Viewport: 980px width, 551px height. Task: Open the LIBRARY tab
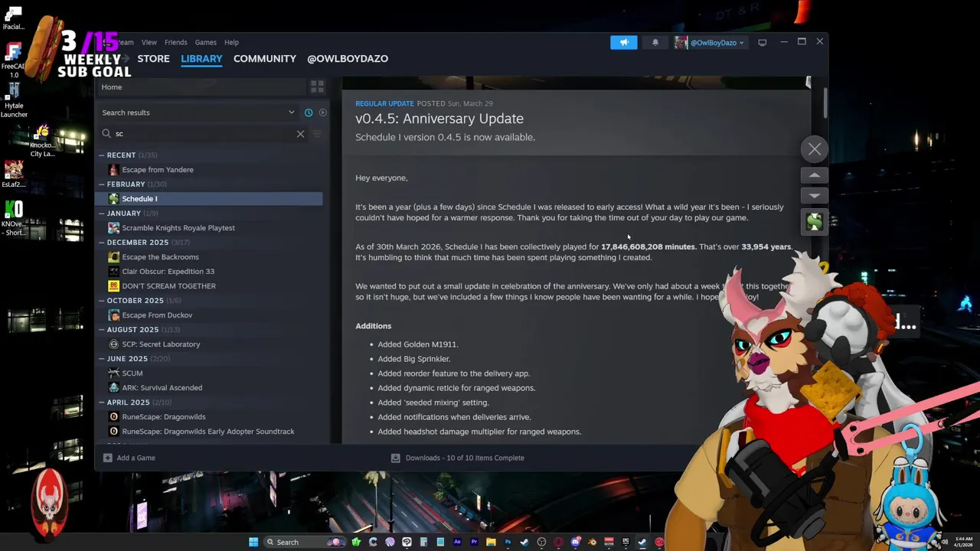[x=201, y=59]
